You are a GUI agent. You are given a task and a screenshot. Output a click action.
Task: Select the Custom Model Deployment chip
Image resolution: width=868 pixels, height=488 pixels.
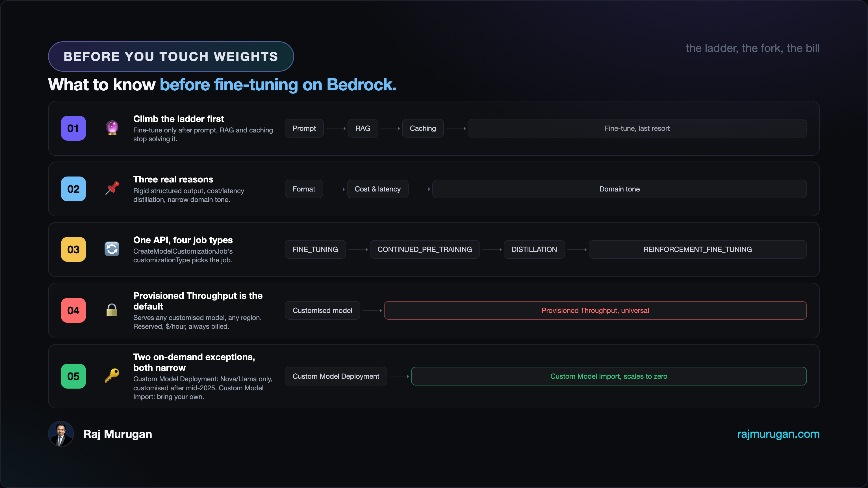click(336, 376)
